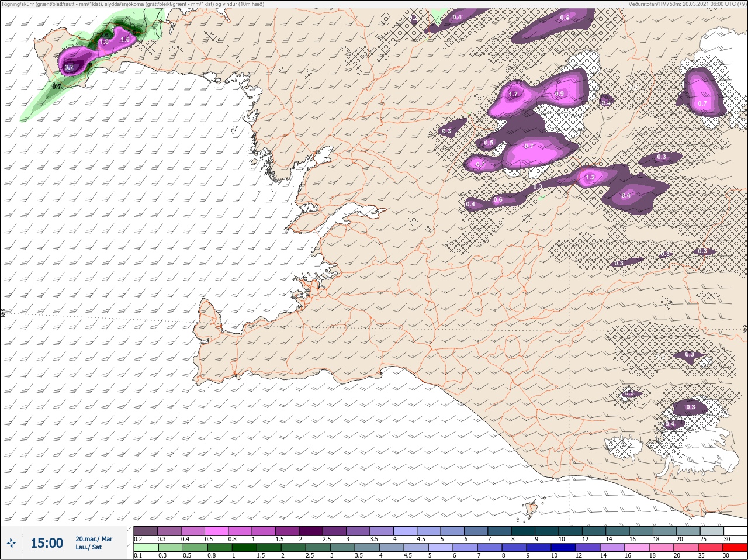Screen dimensions: 748x560
Task: Select the dark green lower-row swatch at 1
Action: pyautogui.click(x=244, y=547)
